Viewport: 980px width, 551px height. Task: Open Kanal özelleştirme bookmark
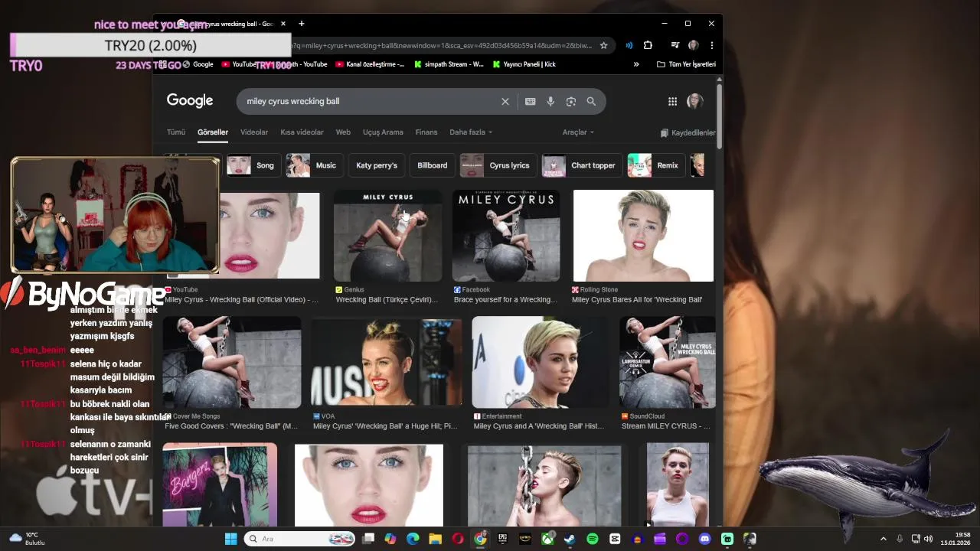370,64
